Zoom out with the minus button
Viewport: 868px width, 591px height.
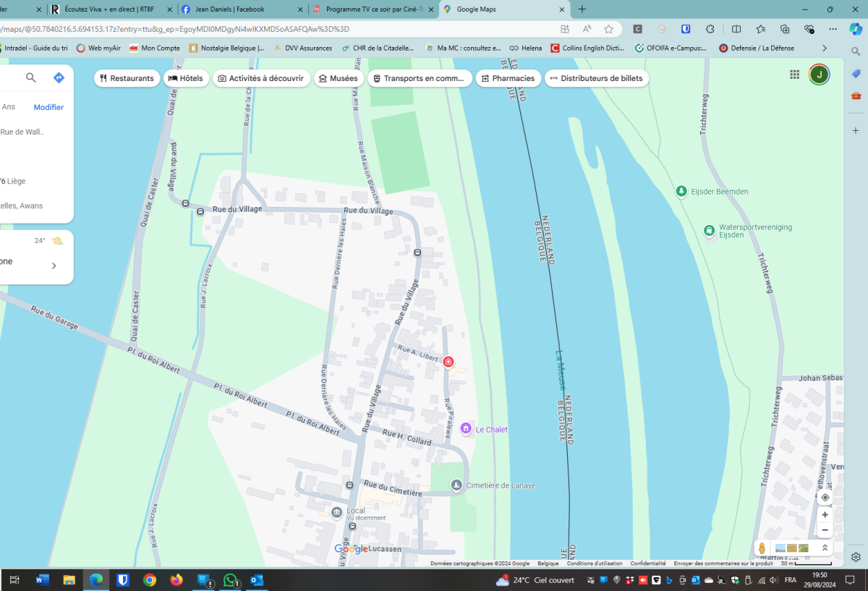825,530
